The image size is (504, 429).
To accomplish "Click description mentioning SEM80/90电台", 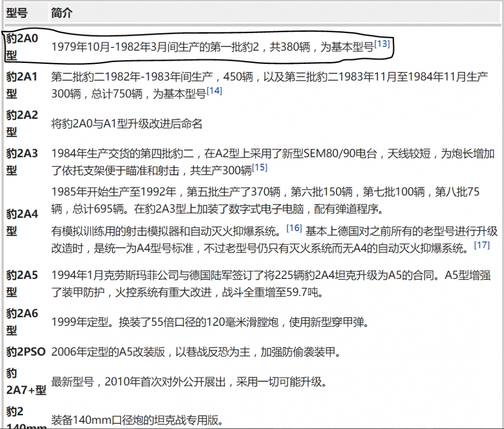I will [273, 162].
